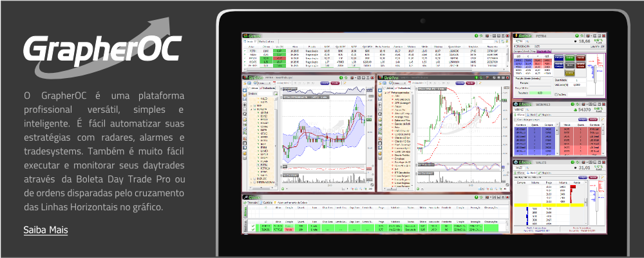This screenshot has width=644, height=258.
Task: Click note icon in WINM13 Livro window
Action: point(603,119)
